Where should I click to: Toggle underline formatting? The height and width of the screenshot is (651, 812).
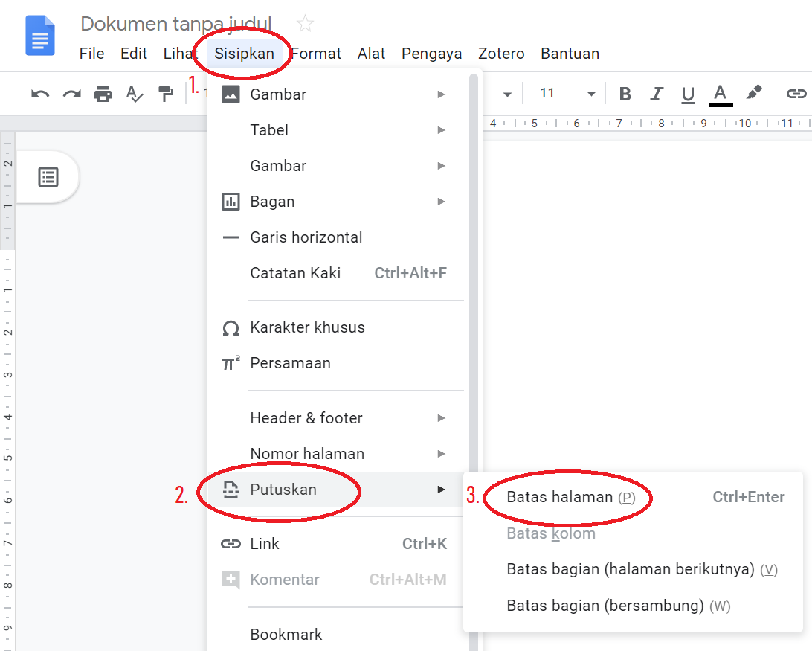[688, 94]
